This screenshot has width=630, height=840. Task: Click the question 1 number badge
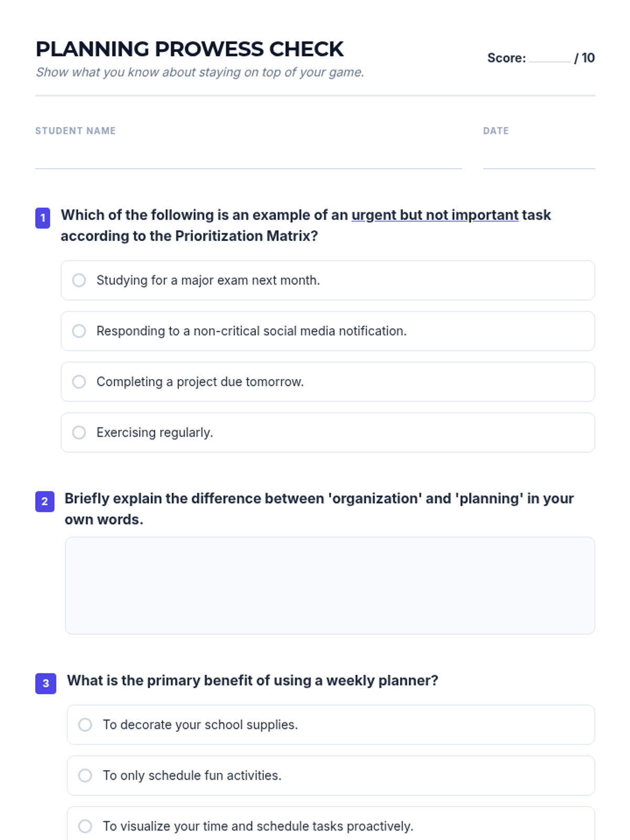(x=43, y=218)
